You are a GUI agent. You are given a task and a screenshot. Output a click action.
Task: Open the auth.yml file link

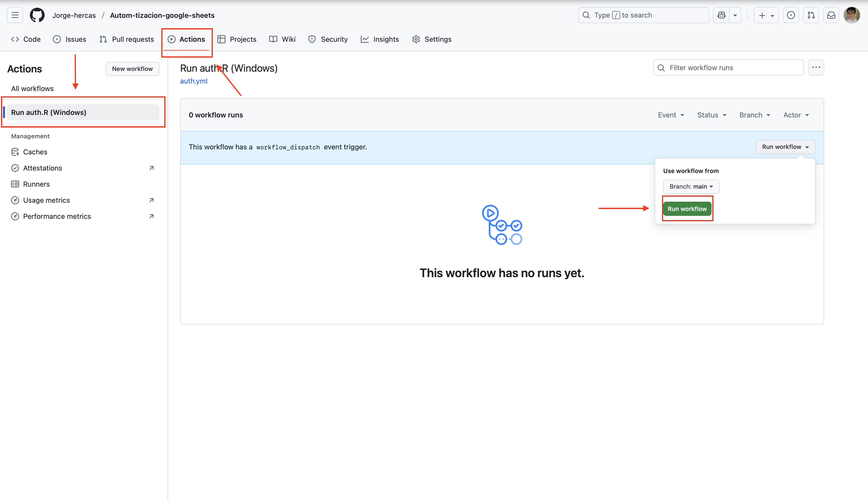(193, 81)
